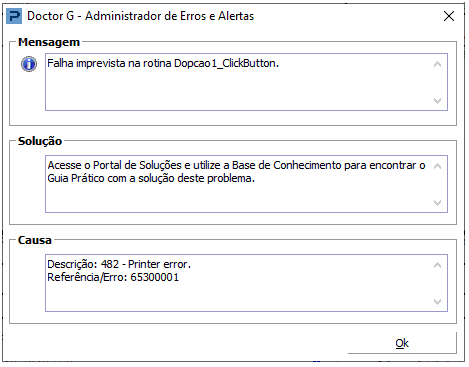Click the 'Referência/Erro: 65300001' line

[113, 277]
